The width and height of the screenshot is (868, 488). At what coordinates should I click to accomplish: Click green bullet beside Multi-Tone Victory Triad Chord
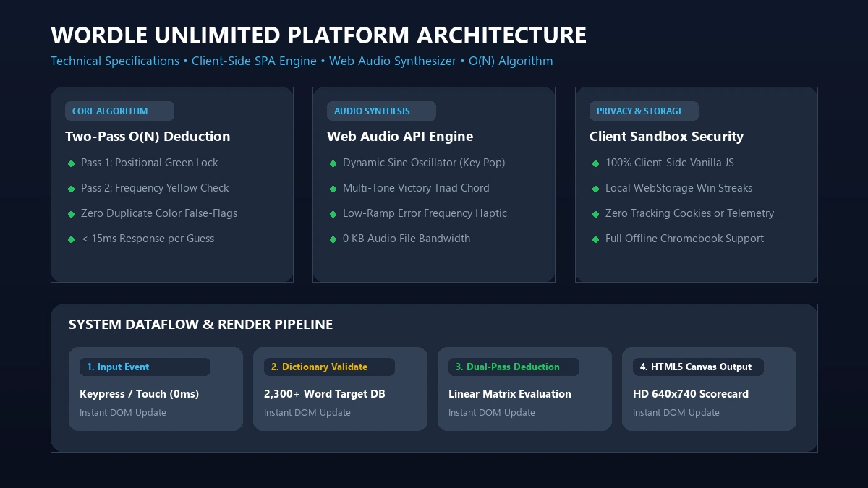333,189
